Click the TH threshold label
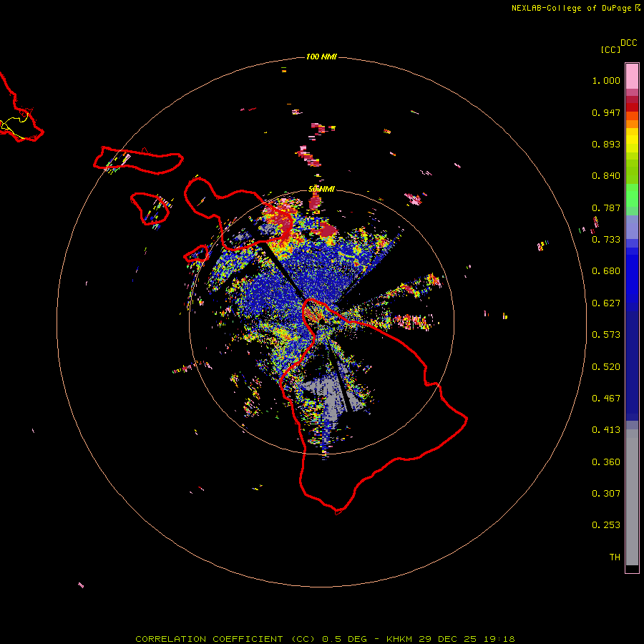 [x=615, y=557]
